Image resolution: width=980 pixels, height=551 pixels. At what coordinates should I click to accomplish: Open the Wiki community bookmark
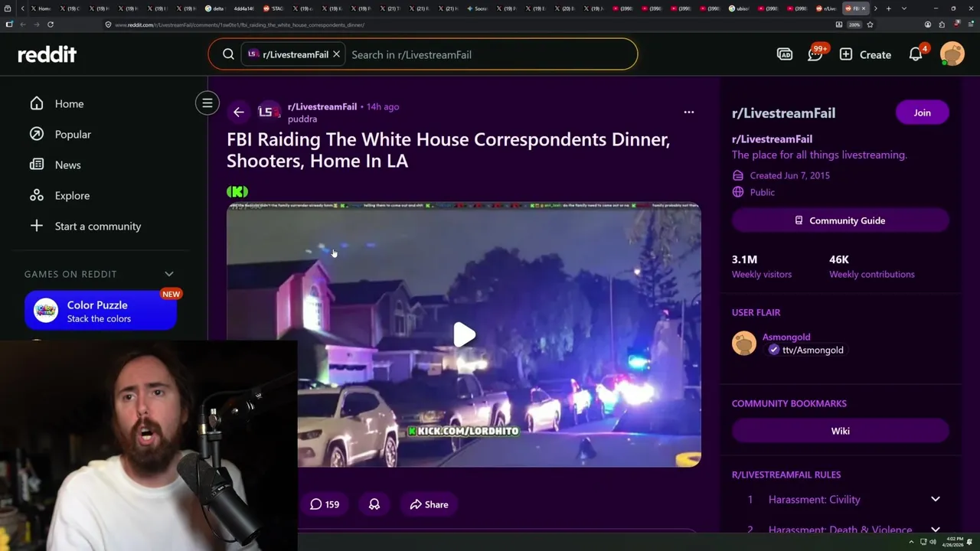[840, 431]
